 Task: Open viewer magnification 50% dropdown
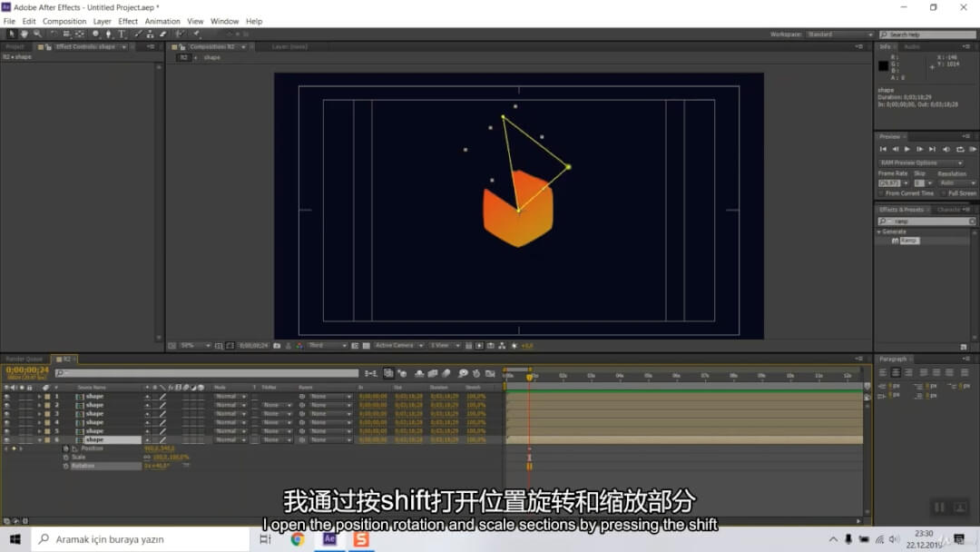tap(195, 346)
